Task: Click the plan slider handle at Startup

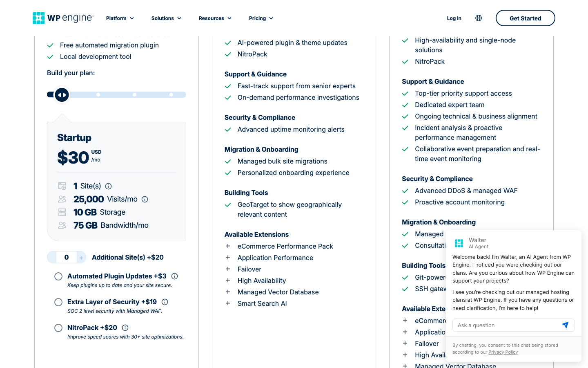Action: (x=62, y=95)
